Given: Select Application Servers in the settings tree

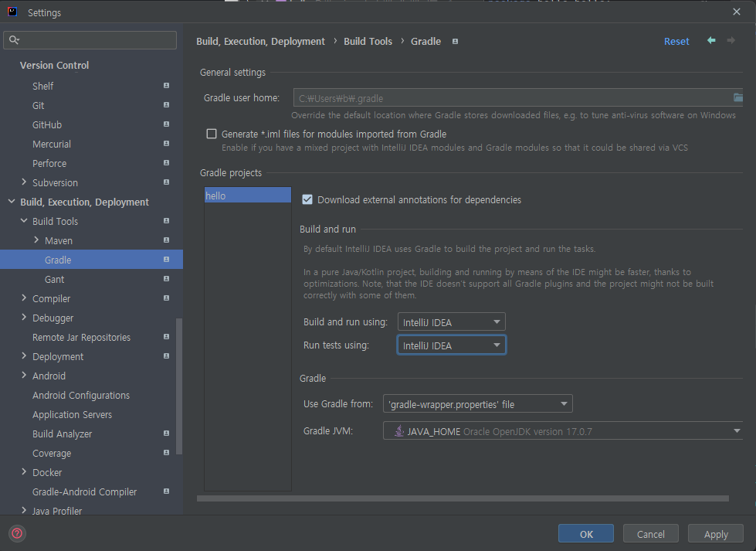Looking at the screenshot, I should tap(73, 414).
